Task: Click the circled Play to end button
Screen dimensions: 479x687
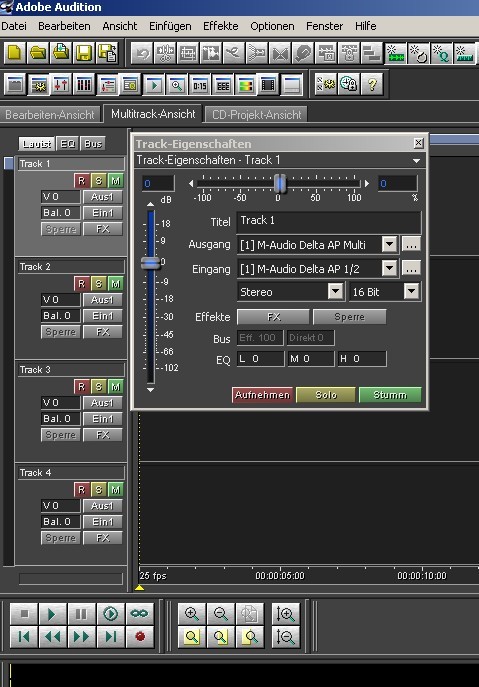Action: pos(110,614)
